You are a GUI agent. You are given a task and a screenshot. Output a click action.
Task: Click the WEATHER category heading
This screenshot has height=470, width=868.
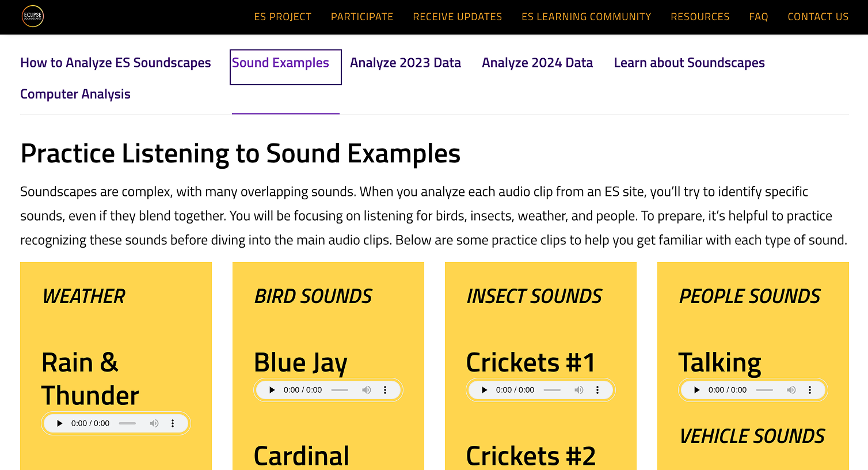click(84, 296)
